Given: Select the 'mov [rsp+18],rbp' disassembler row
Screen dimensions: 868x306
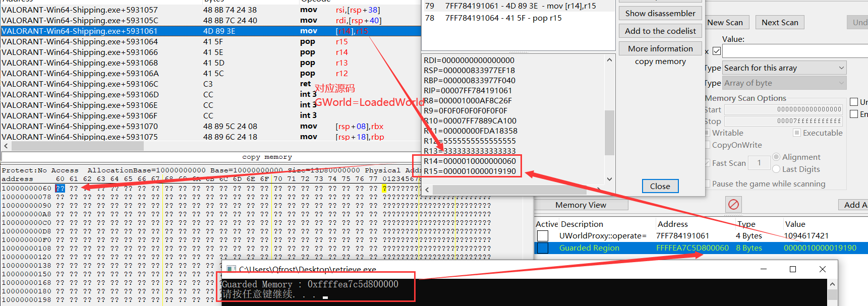Looking at the screenshot, I should tap(211, 137).
